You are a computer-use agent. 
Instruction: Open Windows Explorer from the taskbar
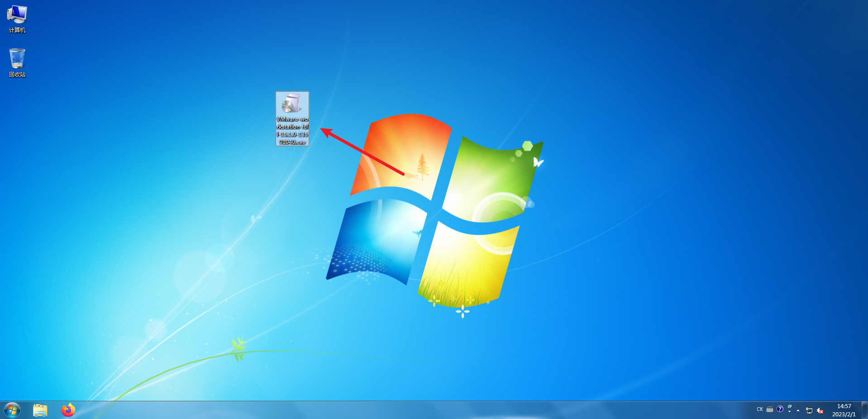(40, 410)
